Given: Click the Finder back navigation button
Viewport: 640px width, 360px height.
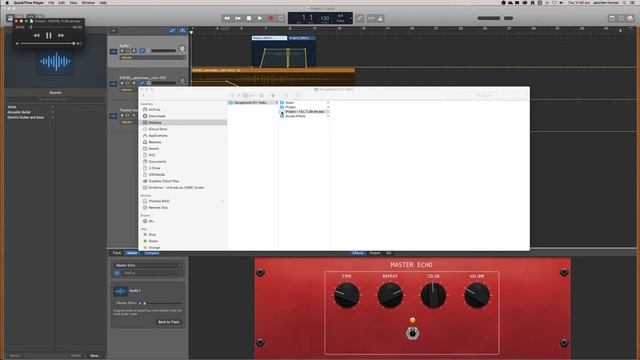Looking at the screenshot, I should point(144,96).
